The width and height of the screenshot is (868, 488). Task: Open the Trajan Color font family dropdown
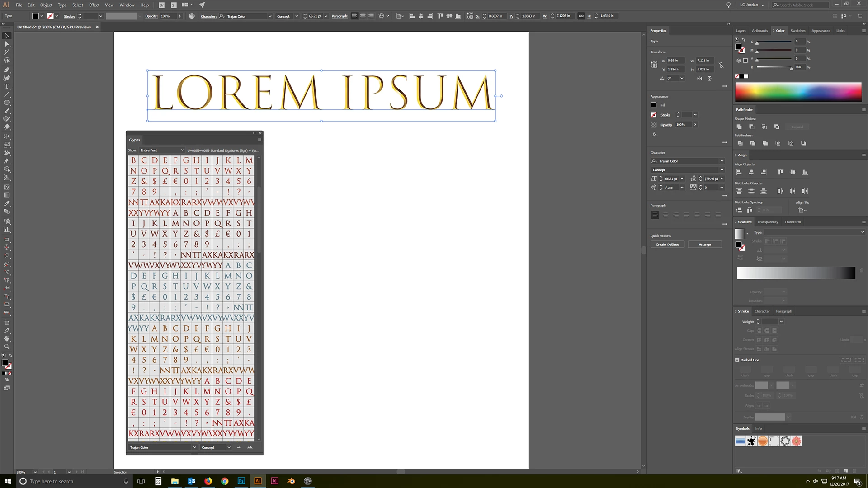tap(722, 161)
